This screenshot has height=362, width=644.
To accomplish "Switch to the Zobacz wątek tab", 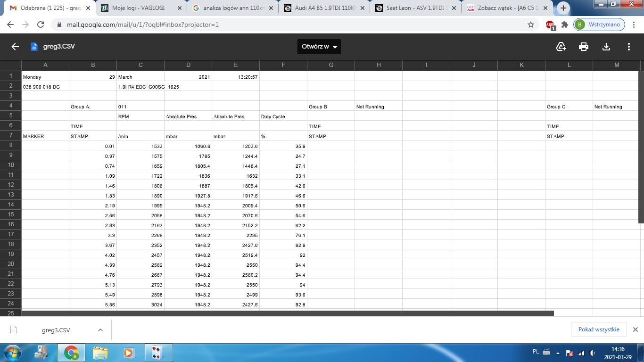I will coord(508,8).
